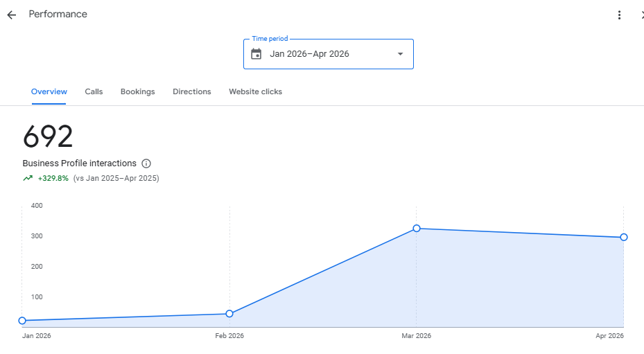Select the Jan 2026 data point on chart
644x354 pixels.
click(22, 321)
